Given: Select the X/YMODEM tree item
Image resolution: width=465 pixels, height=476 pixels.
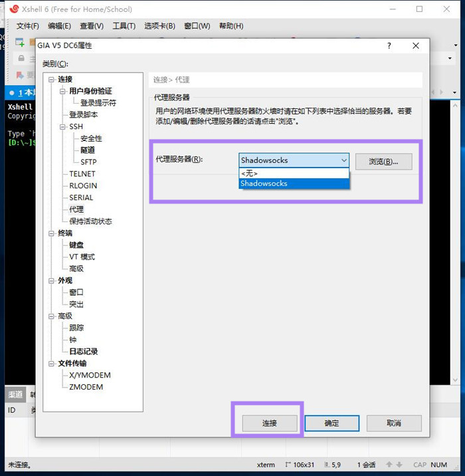Looking at the screenshot, I should [90, 375].
